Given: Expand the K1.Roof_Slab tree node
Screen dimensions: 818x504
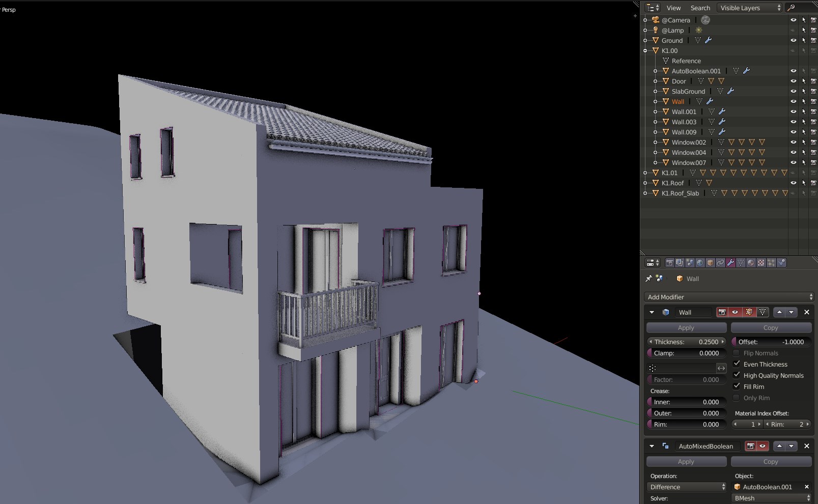Looking at the screenshot, I should 645,193.
